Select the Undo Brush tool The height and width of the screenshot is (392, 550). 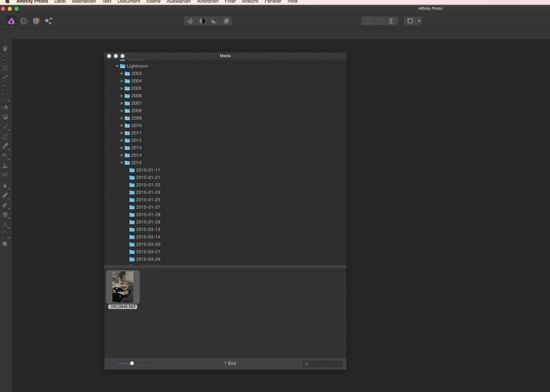(5, 175)
